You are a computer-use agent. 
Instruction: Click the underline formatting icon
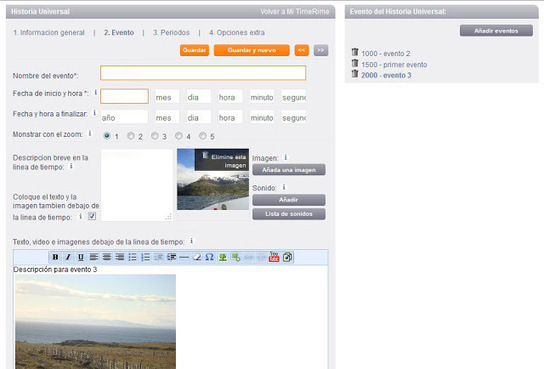(x=81, y=257)
